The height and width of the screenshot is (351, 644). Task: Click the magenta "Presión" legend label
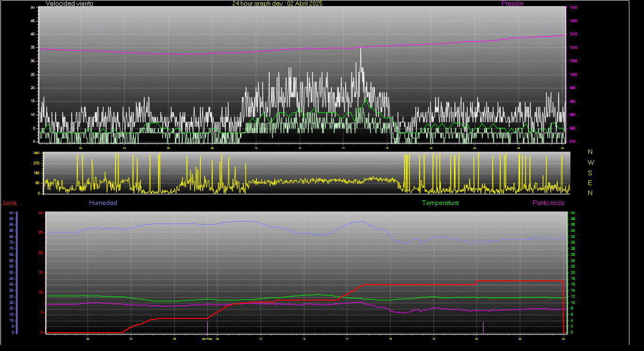[x=512, y=3]
